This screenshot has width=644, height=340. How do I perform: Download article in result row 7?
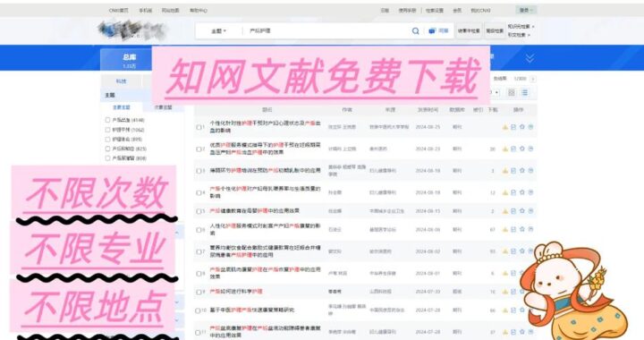[505, 251]
